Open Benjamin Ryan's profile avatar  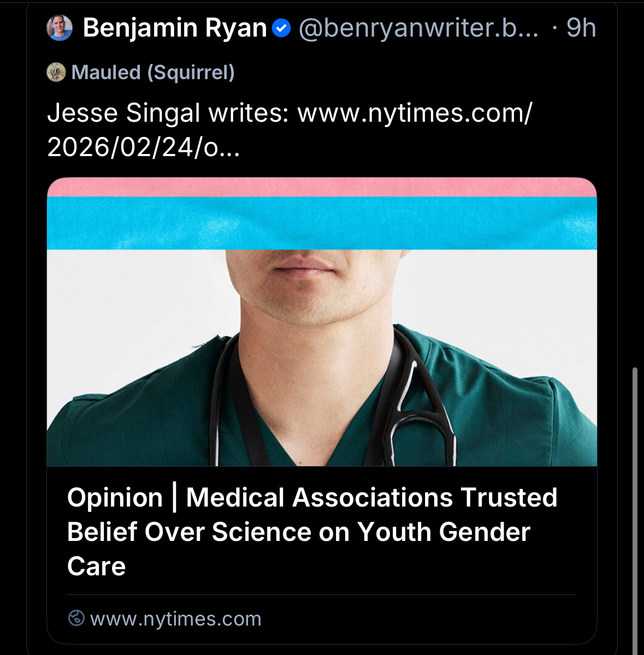pos(60,28)
